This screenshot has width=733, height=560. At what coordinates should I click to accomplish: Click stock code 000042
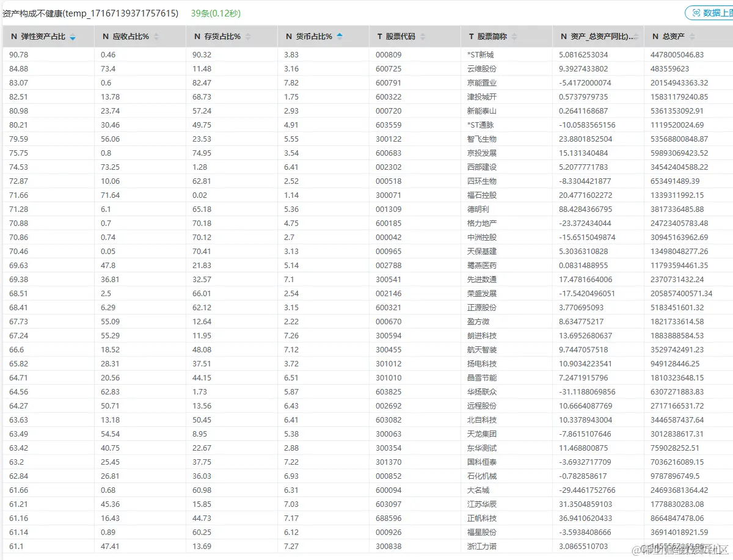[388, 238]
